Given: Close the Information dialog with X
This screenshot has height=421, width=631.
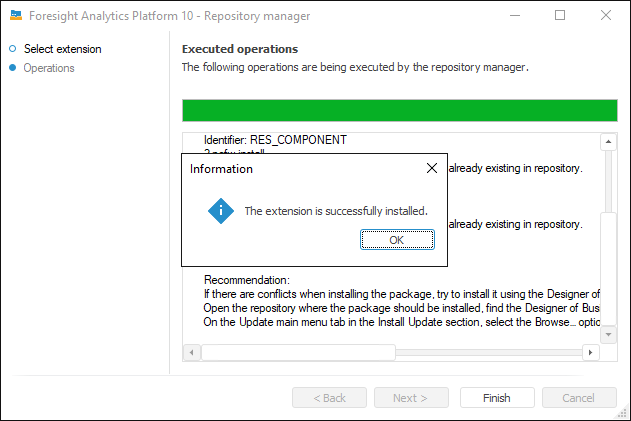Looking at the screenshot, I should point(432,169).
